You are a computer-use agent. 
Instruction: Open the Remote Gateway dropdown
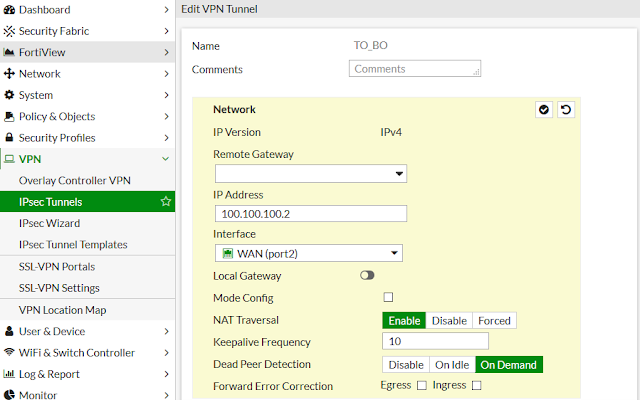click(311, 173)
